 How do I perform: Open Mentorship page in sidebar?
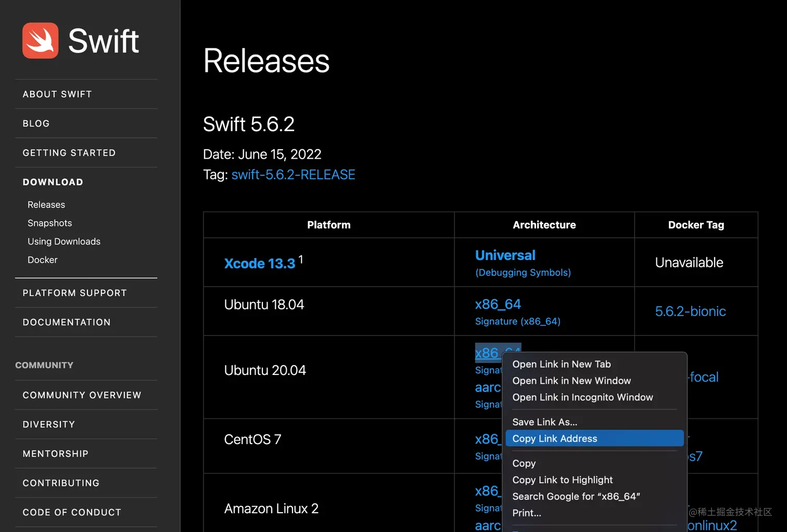(56, 454)
